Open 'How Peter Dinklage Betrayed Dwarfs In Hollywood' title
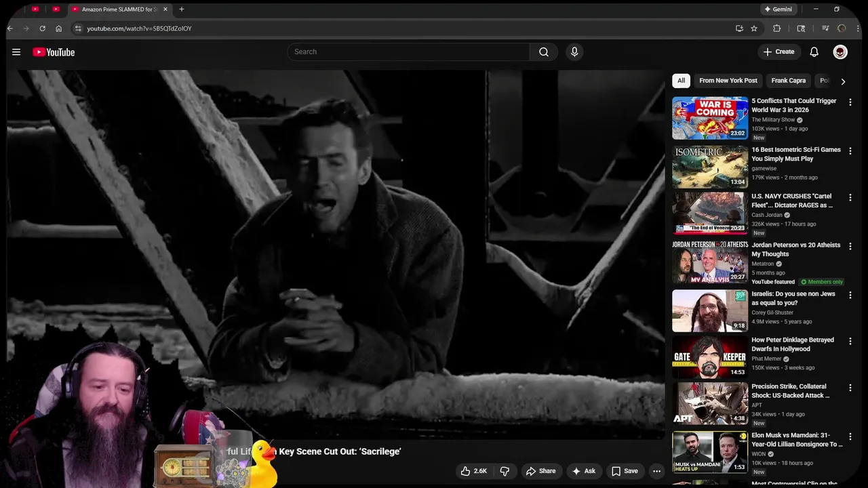Image resolution: width=868 pixels, height=488 pixels. (x=793, y=344)
